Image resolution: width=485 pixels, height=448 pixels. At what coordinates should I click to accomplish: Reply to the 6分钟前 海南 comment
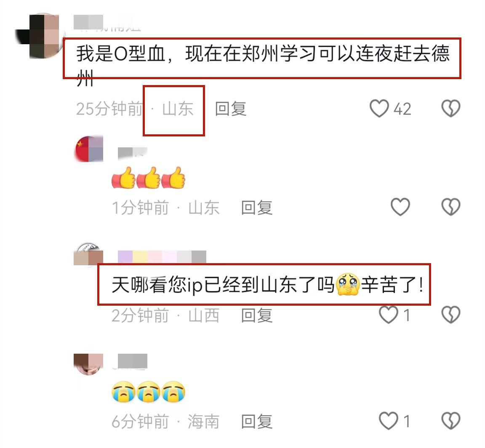pyautogui.click(x=257, y=421)
